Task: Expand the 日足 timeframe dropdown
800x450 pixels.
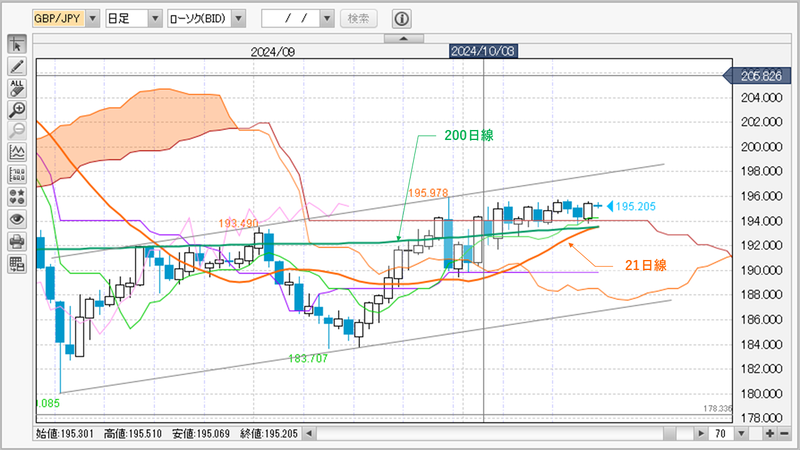Action: pyautogui.click(x=155, y=19)
